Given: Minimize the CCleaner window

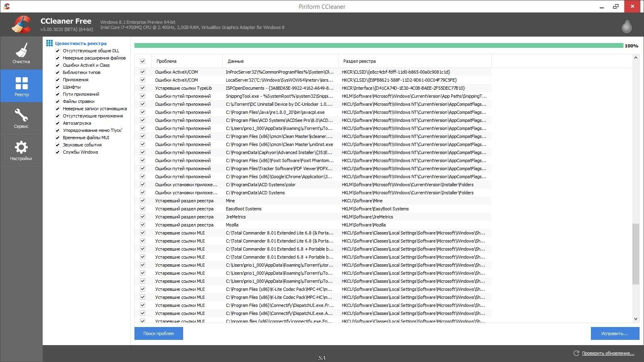Looking at the screenshot, I should [x=602, y=6].
